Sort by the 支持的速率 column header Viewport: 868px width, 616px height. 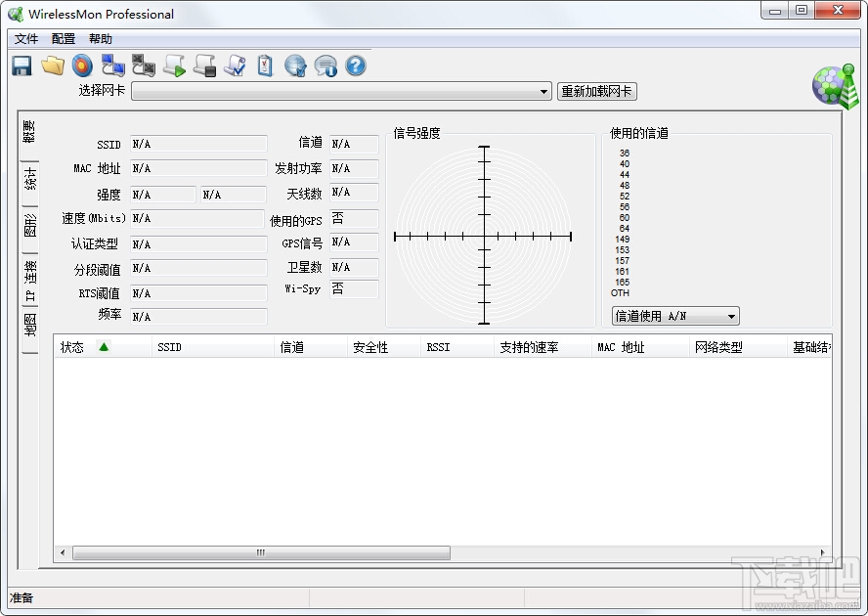542,347
